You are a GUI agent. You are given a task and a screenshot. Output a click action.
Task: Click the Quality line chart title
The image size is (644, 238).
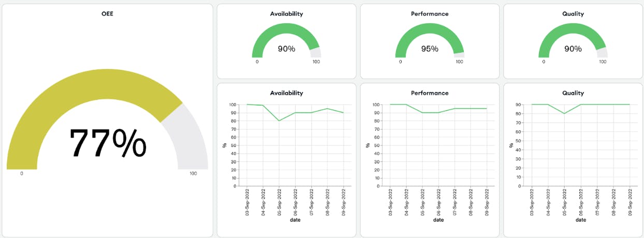point(573,93)
